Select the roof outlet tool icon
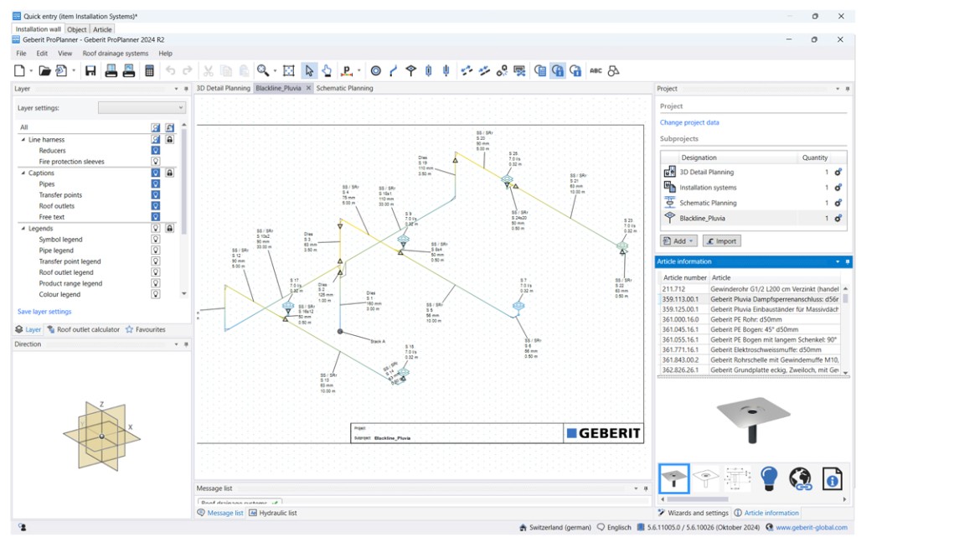The image size is (980, 553). [x=410, y=71]
